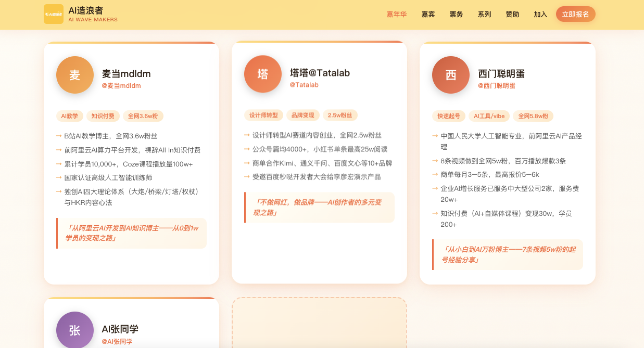644x348 pixels.
Task: Select the 设计师转型 tag
Action: pos(264,115)
